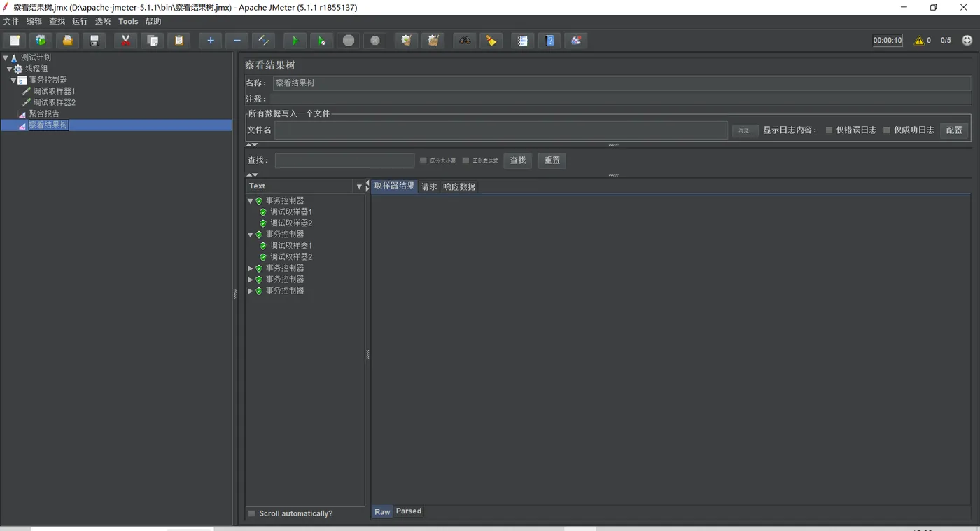The width and height of the screenshot is (980, 531).
Task: Click the 名称 input field
Action: (622, 83)
